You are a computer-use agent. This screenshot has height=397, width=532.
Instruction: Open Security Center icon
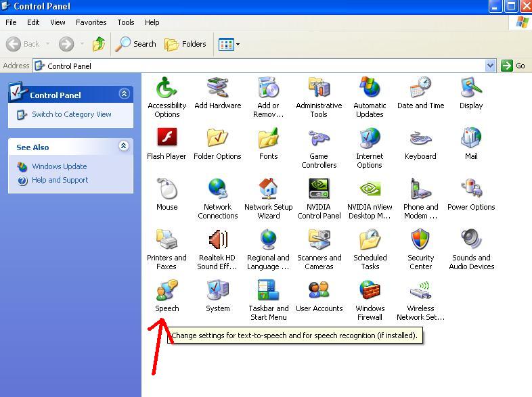point(421,239)
